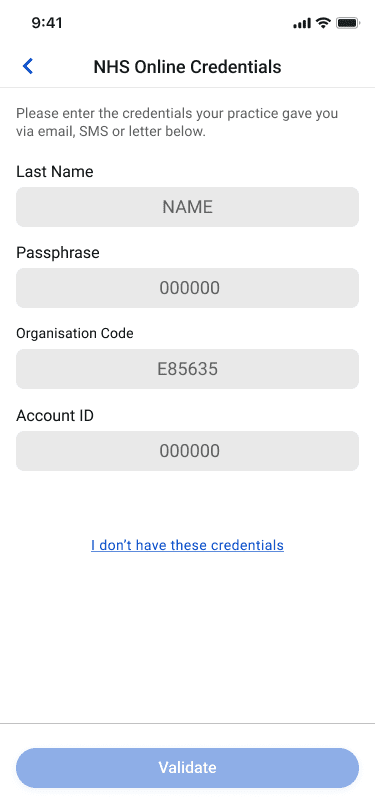Image resolution: width=375 pixels, height=812 pixels.
Task: Click the instruction paragraph about practice credentials
Action: (177, 122)
